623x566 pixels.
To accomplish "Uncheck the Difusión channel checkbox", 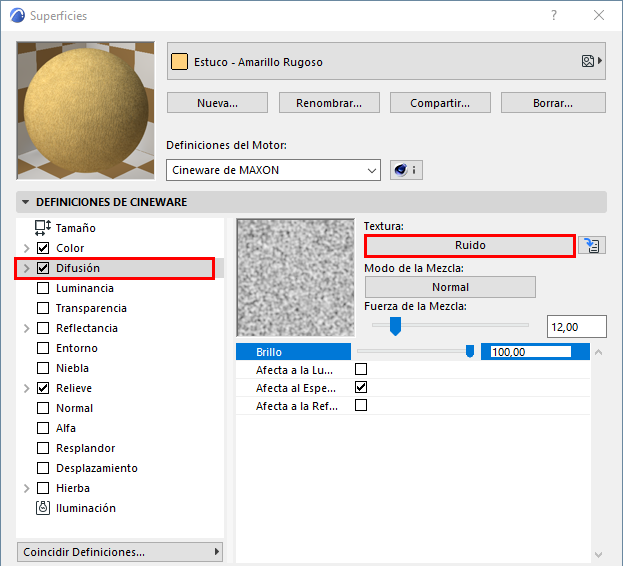I will pos(43,268).
